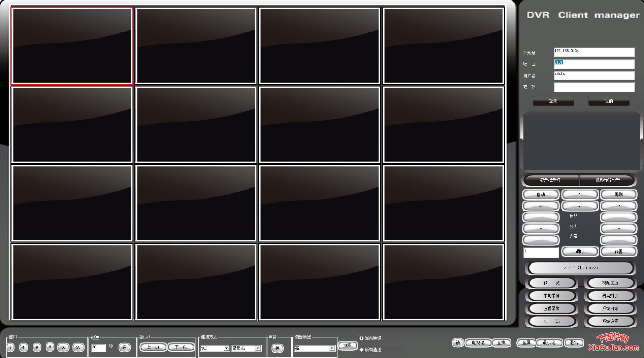Toggle the 声音 sound 关 button
Screen dimensions: 644x358
click(x=277, y=348)
